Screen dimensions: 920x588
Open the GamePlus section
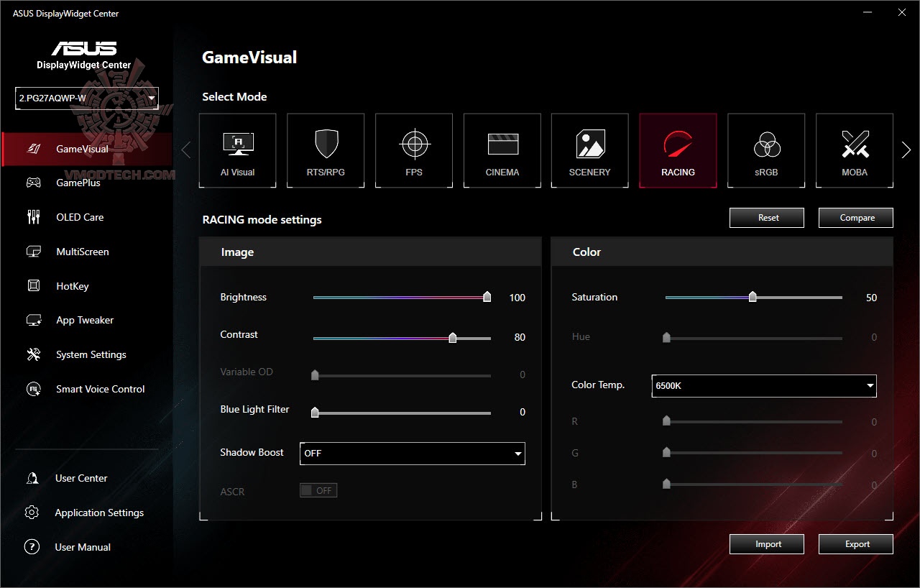point(78,183)
